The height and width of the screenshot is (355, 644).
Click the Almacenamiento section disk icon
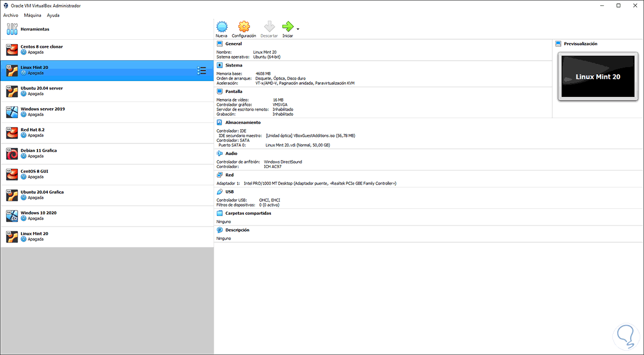[x=219, y=122]
